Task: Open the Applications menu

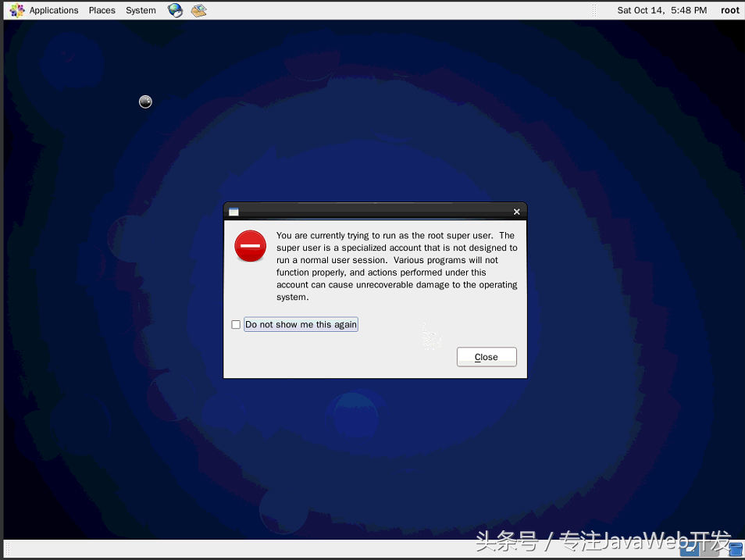Action: pyautogui.click(x=53, y=10)
